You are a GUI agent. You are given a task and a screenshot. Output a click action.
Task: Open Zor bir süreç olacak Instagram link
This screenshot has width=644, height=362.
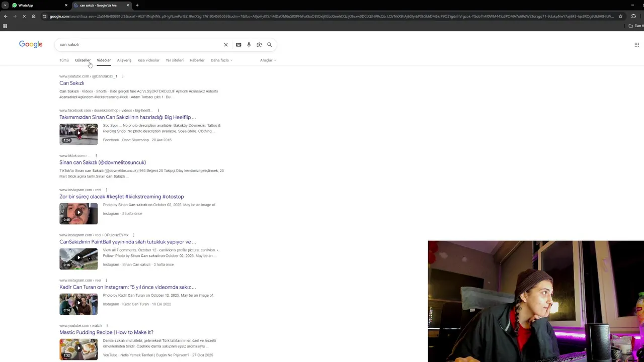coord(122,197)
